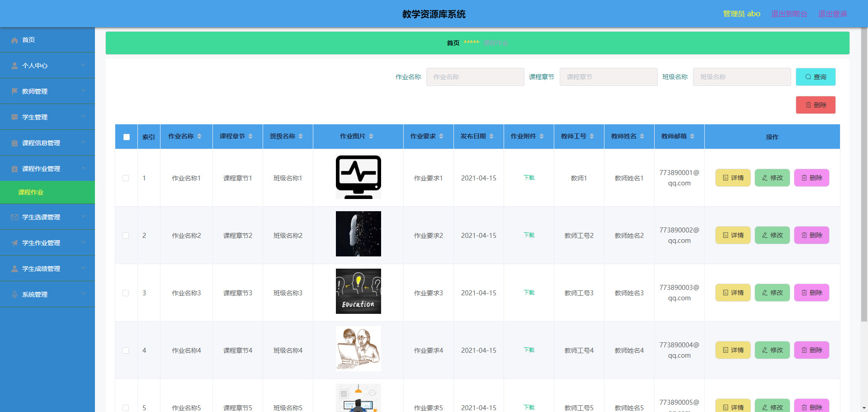Click the 课程章节 search input field
The width and height of the screenshot is (868, 412).
[608, 77]
